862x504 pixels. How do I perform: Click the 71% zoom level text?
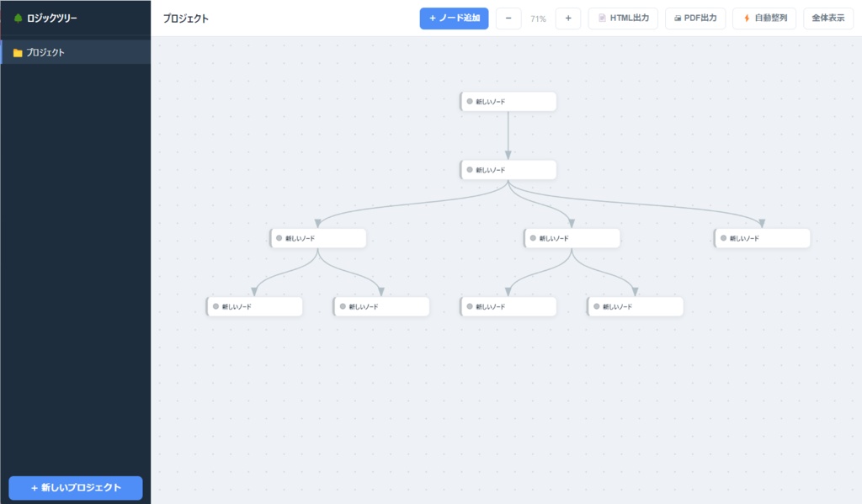pyautogui.click(x=538, y=19)
